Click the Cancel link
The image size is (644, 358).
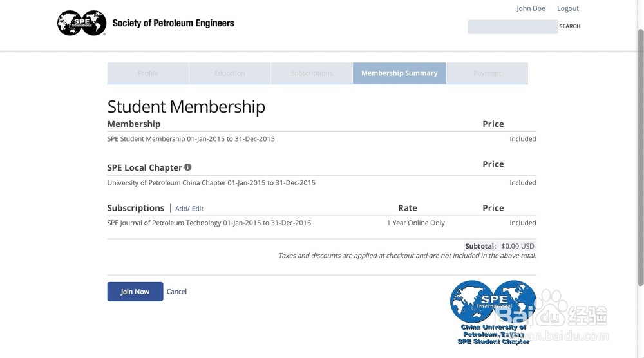click(176, 292)
